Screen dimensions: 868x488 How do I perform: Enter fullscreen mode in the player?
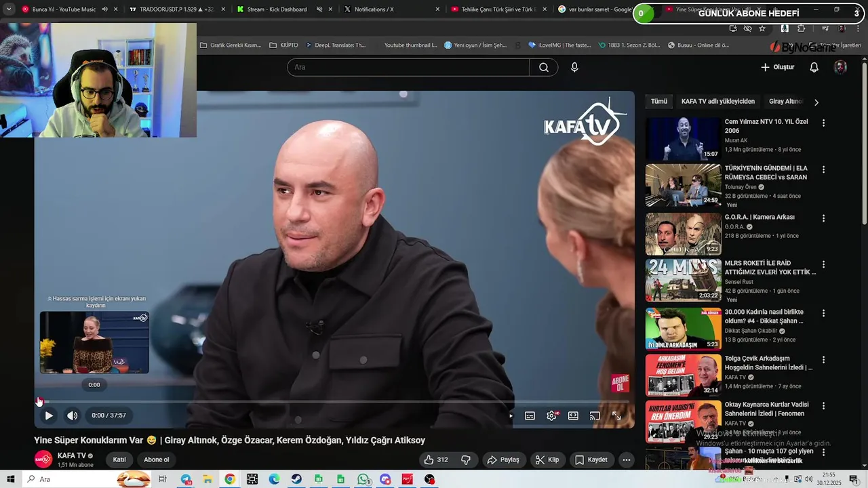click(x=616, y=415)
